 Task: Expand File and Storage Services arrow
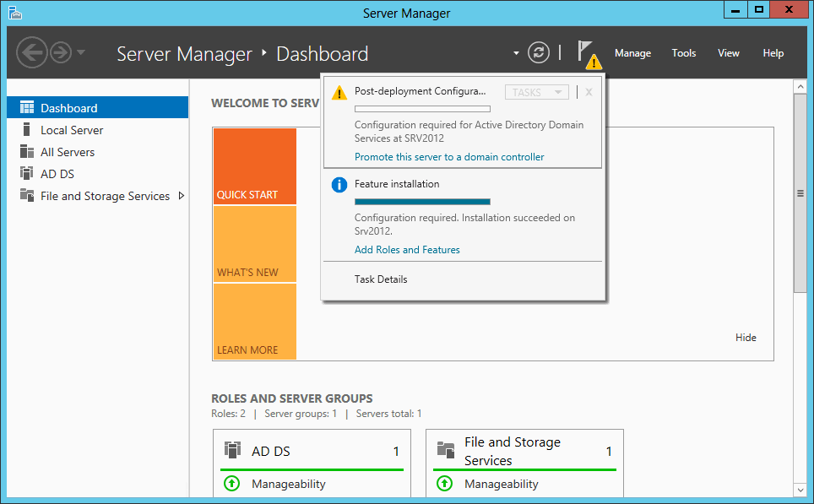pyautogui.click(x=182, y=196)
